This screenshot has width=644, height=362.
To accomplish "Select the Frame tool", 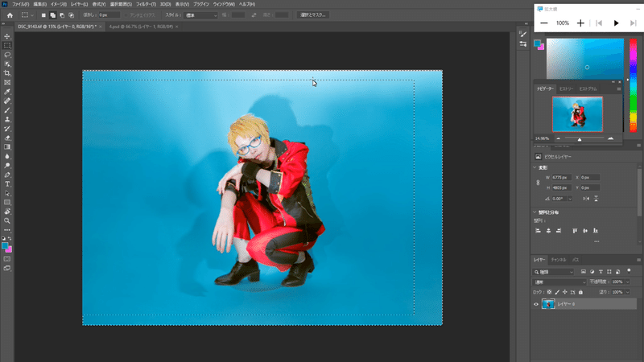I will [x=7, y=83].
